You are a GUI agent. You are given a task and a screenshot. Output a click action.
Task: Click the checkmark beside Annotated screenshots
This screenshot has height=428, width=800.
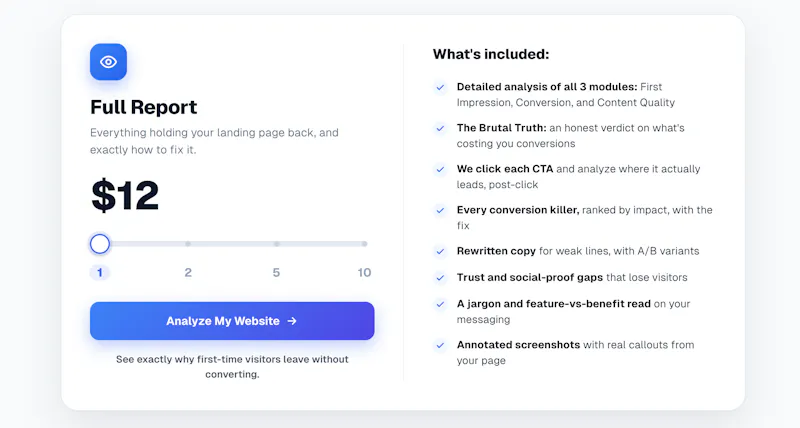click(440, 345)
